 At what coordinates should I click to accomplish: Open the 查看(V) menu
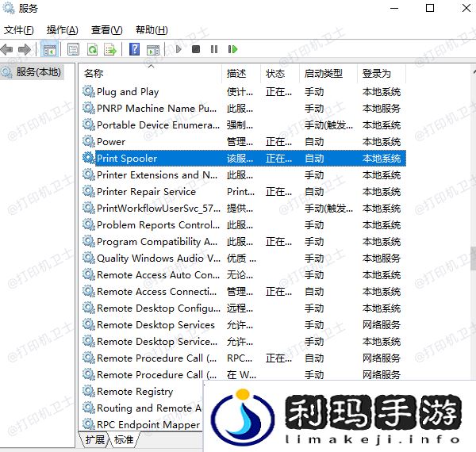click(106, 30)
